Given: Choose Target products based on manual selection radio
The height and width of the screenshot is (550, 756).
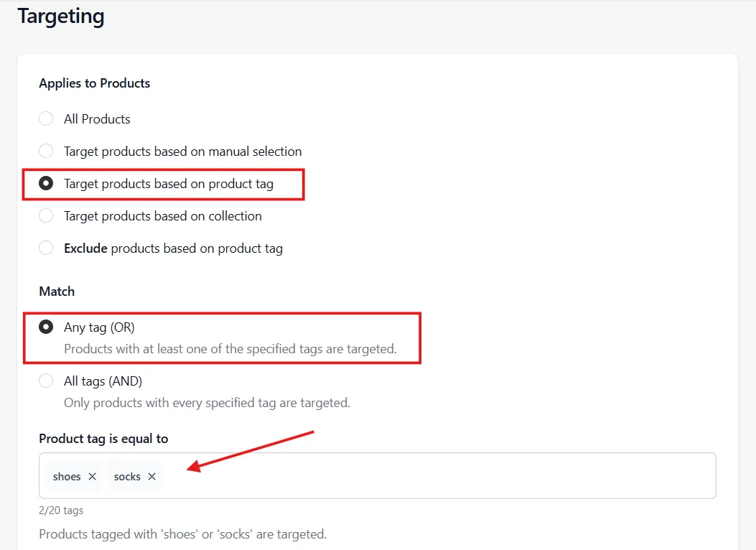Looking at the screenshot, I should tap(46, 151).
